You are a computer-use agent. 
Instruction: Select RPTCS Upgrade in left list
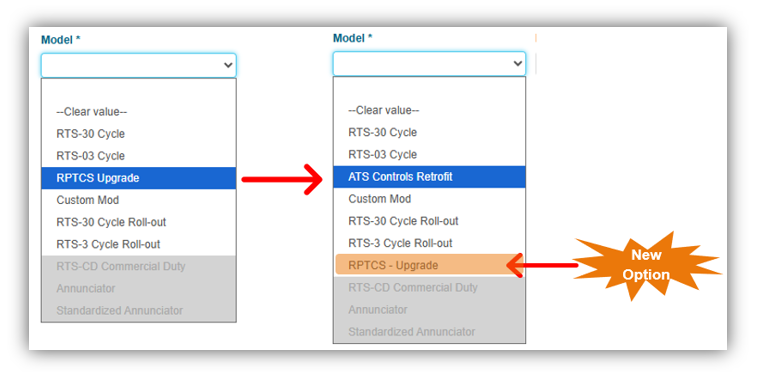click(138, 178)
